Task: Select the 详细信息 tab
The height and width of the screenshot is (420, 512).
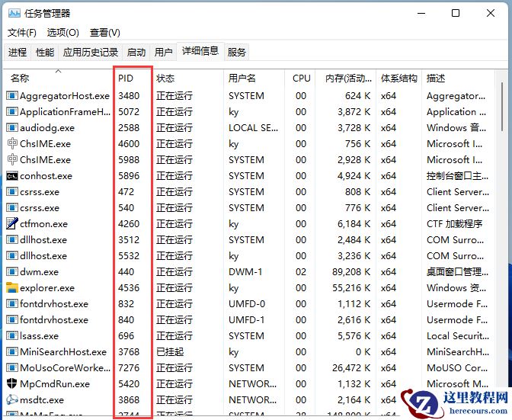Action: click(200, 51)
